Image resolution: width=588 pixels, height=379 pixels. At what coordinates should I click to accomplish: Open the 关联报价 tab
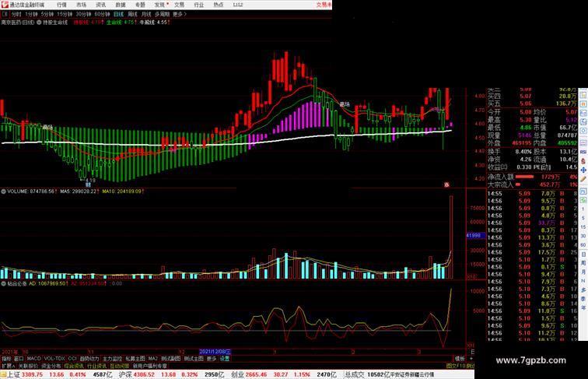(28, 366)
